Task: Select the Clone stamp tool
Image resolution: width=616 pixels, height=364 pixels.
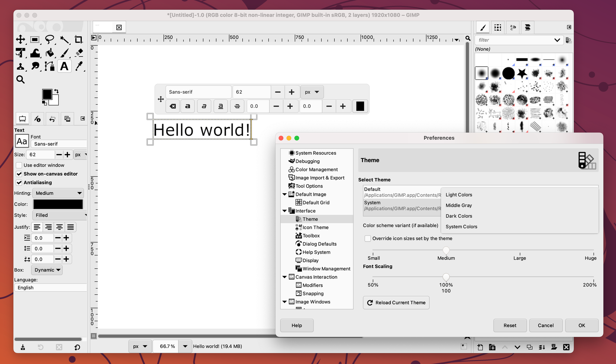Action: click(21, 66)
